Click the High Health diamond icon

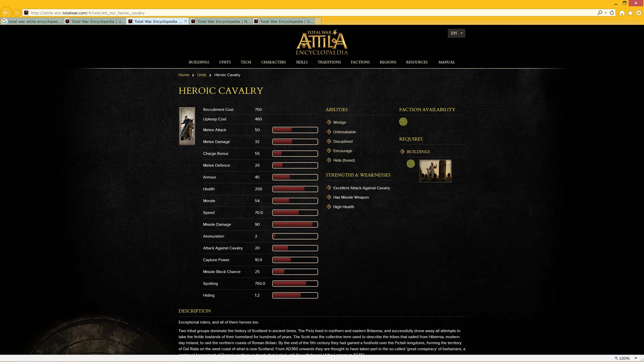click(x=329, y=207)
